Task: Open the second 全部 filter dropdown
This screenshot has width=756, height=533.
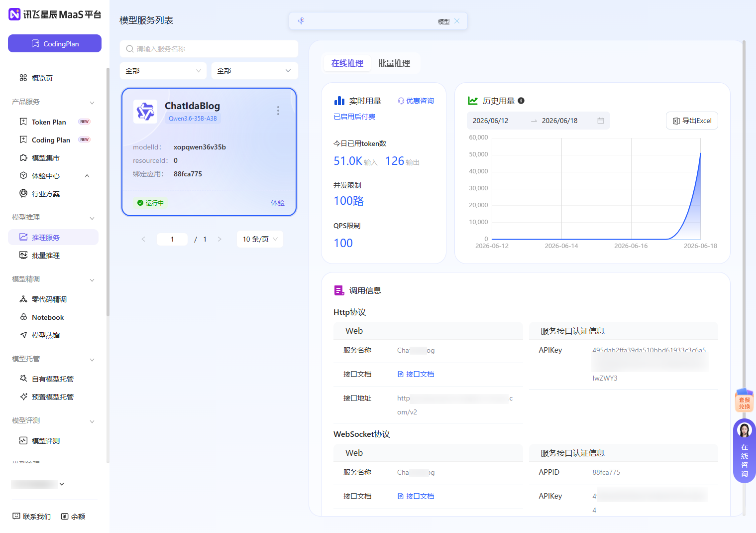Action: click(255, 71)
